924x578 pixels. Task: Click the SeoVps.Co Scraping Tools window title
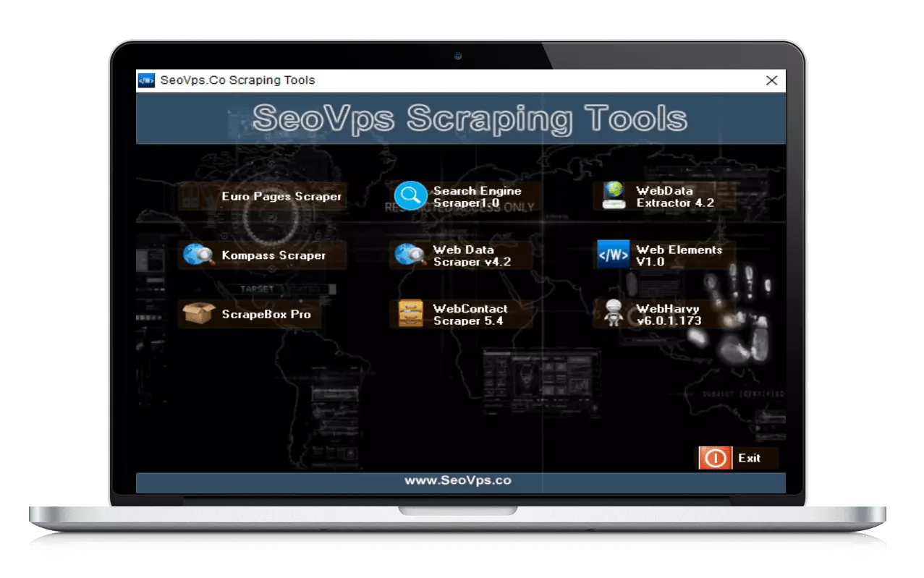click(x=237, y=80)
